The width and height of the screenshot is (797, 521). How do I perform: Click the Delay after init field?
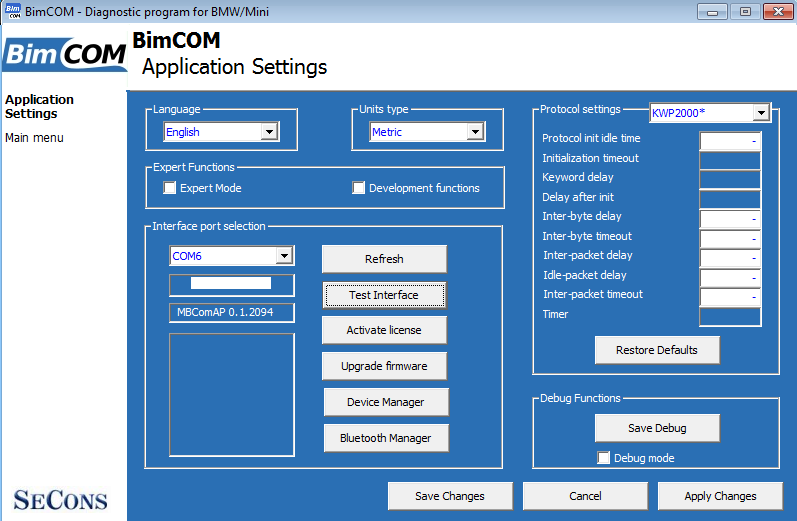pos(730,199)
